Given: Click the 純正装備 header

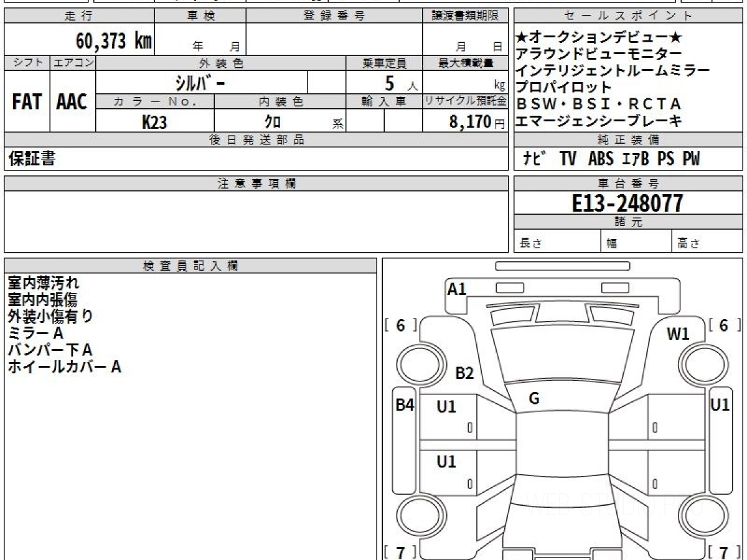Looking at the screenshot, I should [629, 139].
